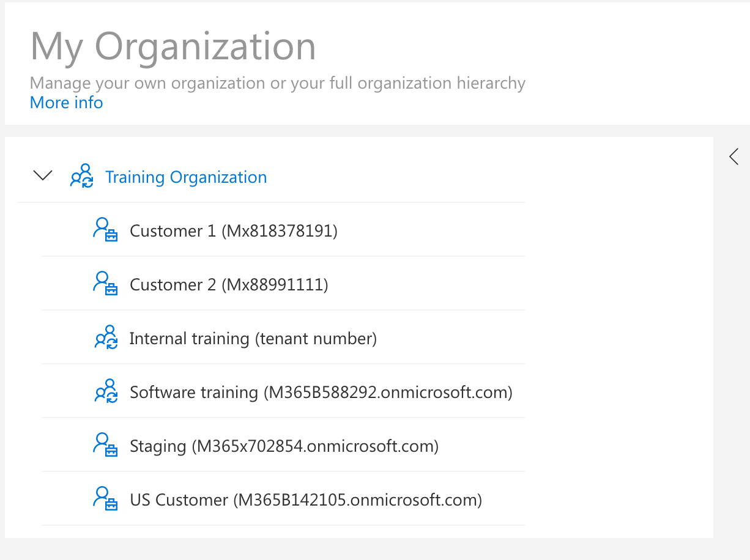Click the US Customer tenant icon

[x=105, y=499]
